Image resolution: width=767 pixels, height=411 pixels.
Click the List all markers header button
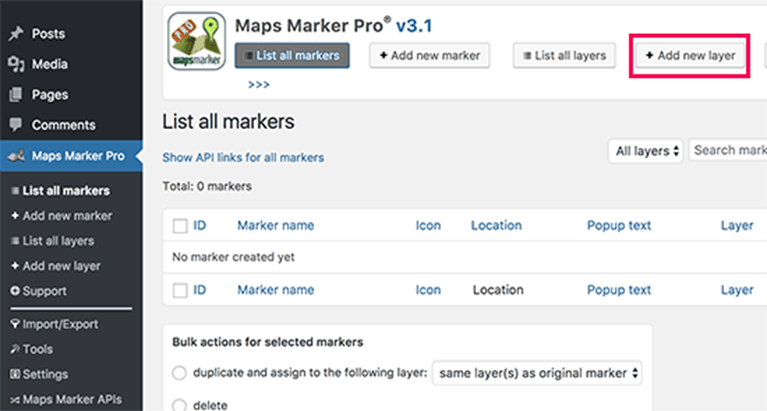[x=292, y=56]
